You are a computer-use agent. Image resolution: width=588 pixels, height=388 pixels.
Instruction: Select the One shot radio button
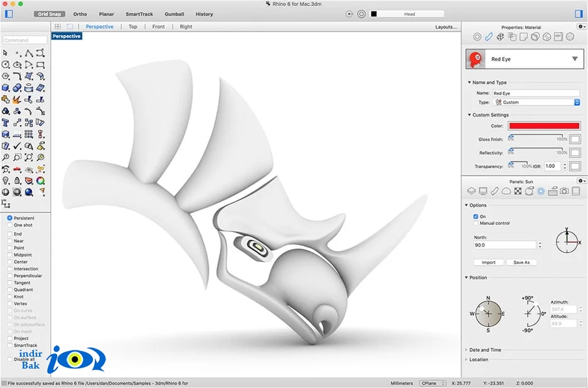tap(10, 225)
